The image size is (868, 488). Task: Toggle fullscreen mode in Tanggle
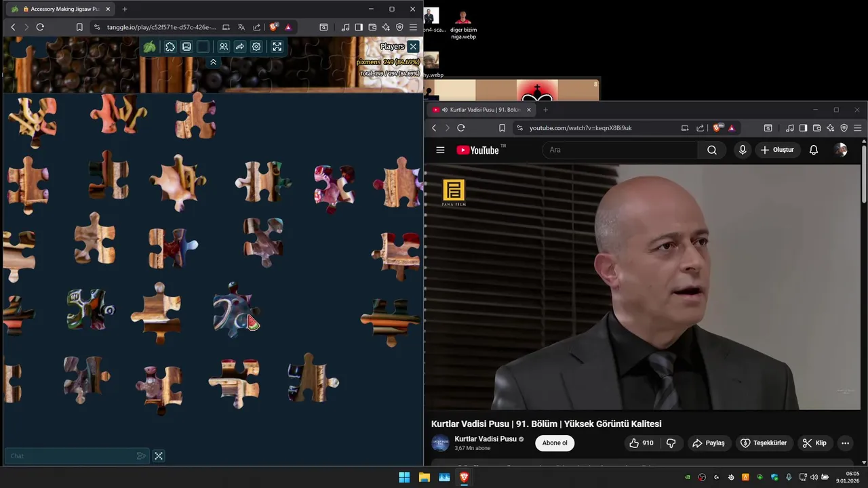click(277, 47)
